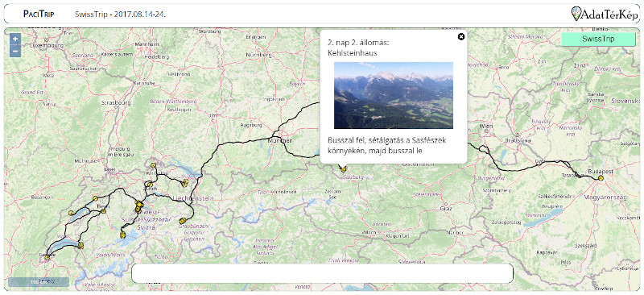Click the PaciTrip title
Image resolution: width=644 pixels, height=295 pixels.
(x=39, y=14)
